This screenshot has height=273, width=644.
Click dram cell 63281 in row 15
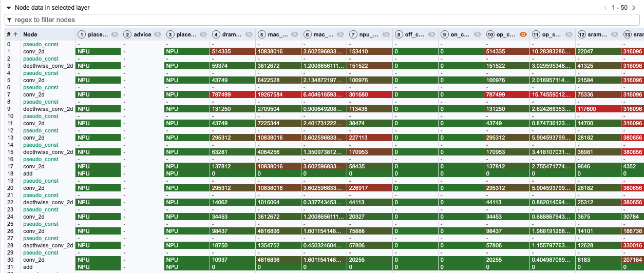tap(233, 152)
